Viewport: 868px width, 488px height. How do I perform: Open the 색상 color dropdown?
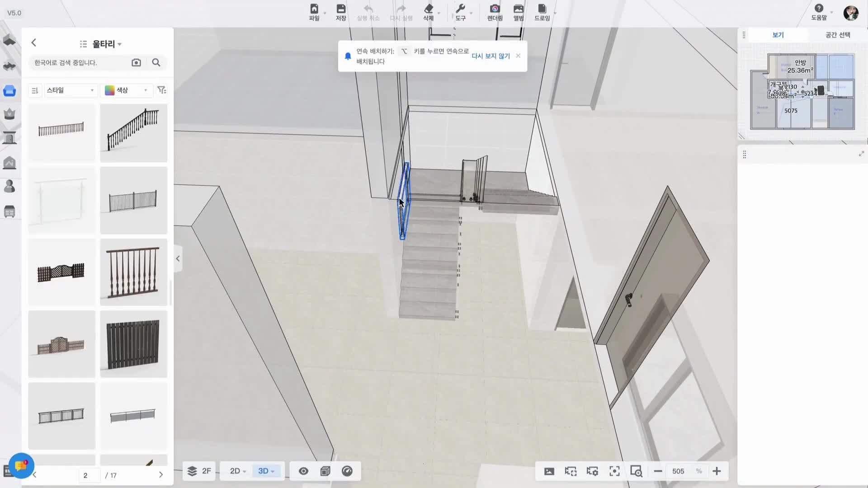pyautogui.click(x=126, y=90)
